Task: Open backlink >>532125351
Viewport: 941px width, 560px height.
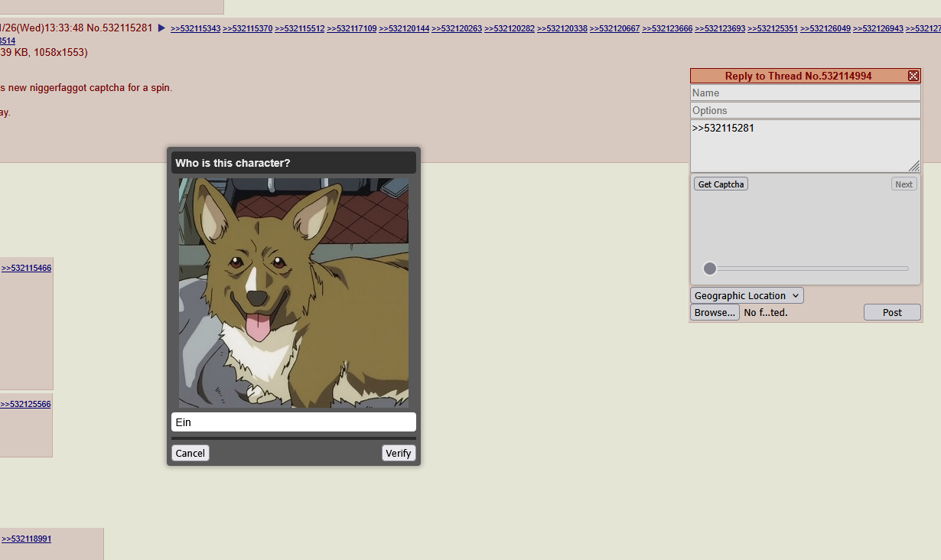Action: click(x=773, y=29)
